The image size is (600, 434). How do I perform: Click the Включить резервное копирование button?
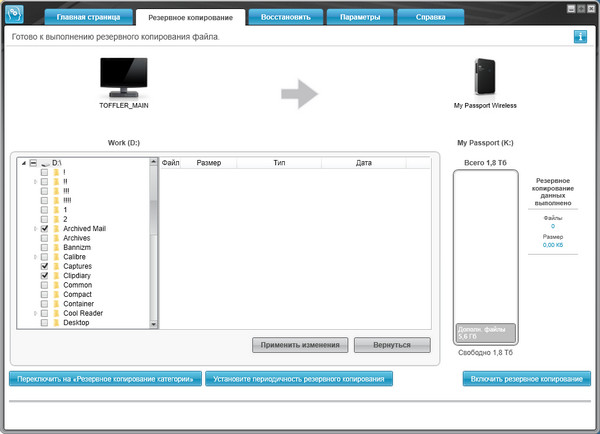pos(526,379)
